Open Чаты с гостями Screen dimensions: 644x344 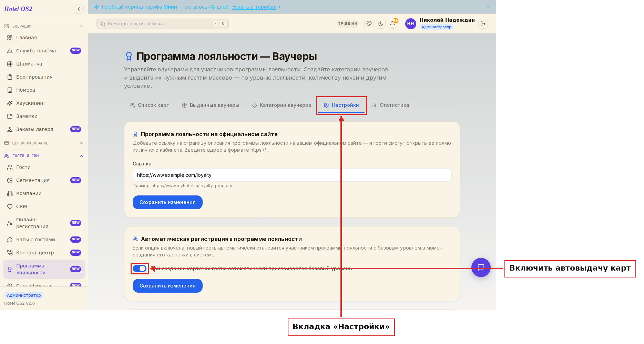[44, 240]
